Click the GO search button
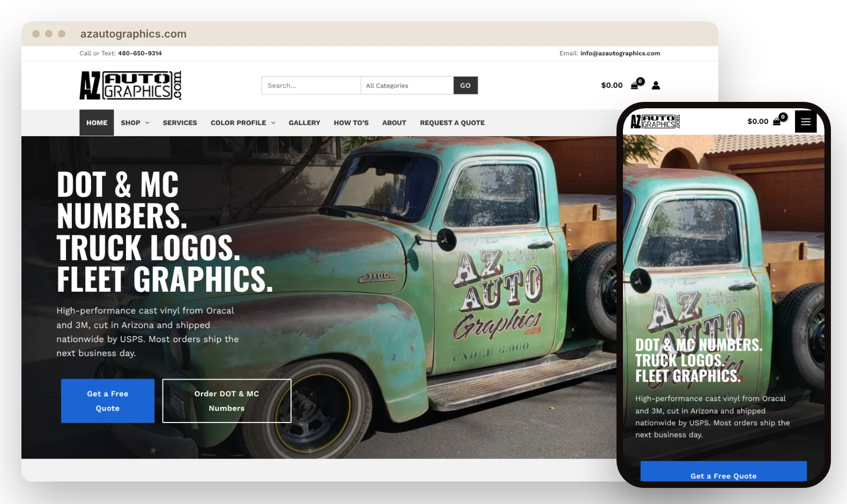Image resolution: width=847 pixels, height=504 pixels. click(x=465, y=85)
